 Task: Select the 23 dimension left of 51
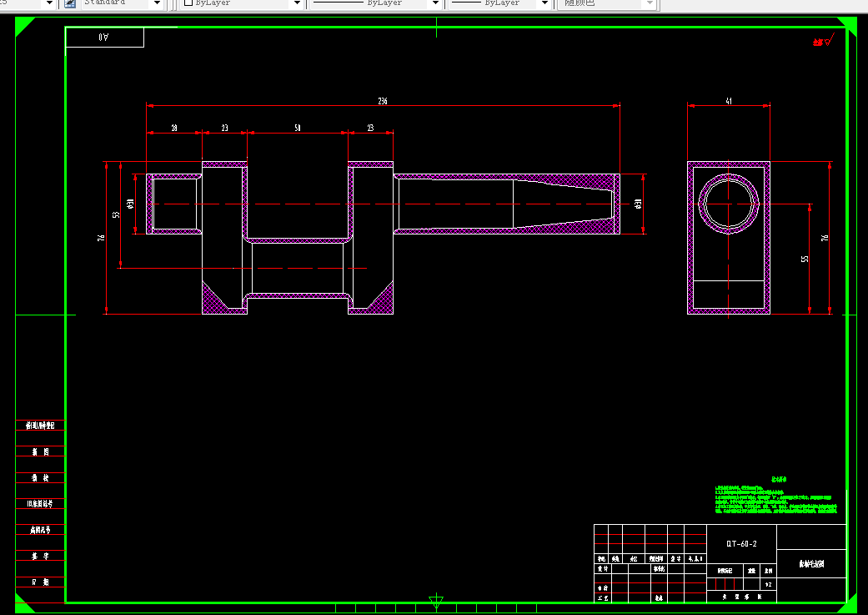224,128
